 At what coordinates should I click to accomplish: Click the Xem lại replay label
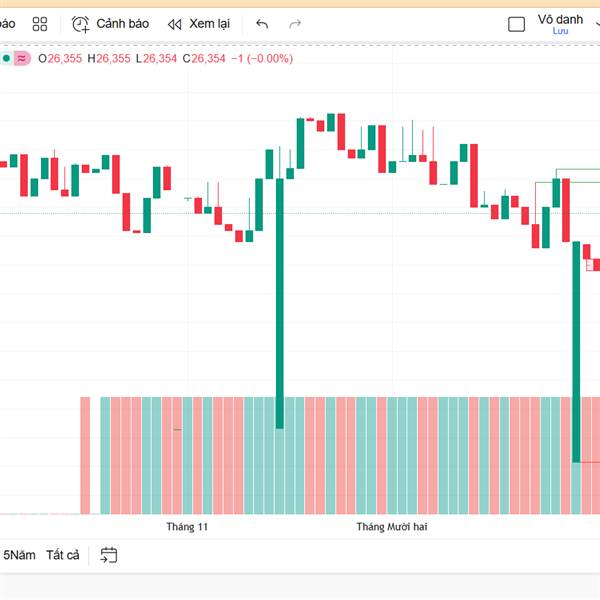[209, 24]
